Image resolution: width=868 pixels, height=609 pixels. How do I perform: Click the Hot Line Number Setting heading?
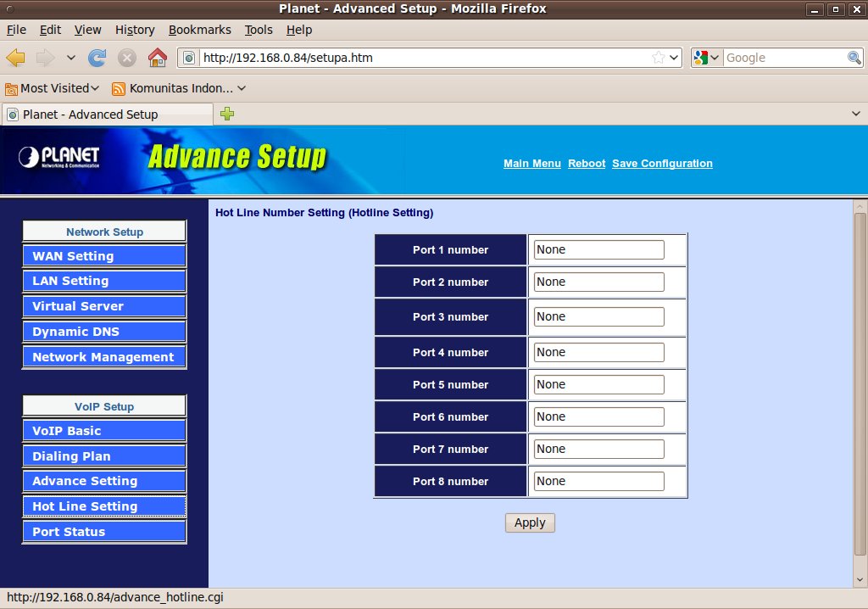point(325,213)
